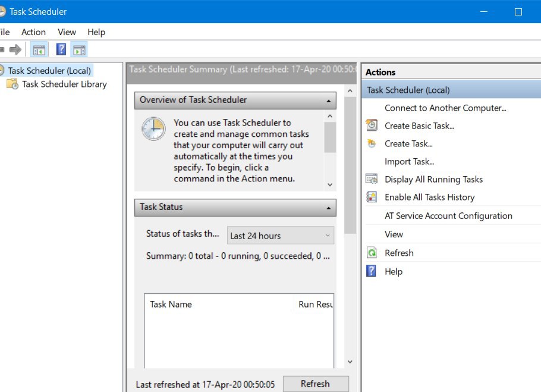This screenshot has width=541, height=392.
Task: Click the Actions pane title
Action: tap(380, 72)
